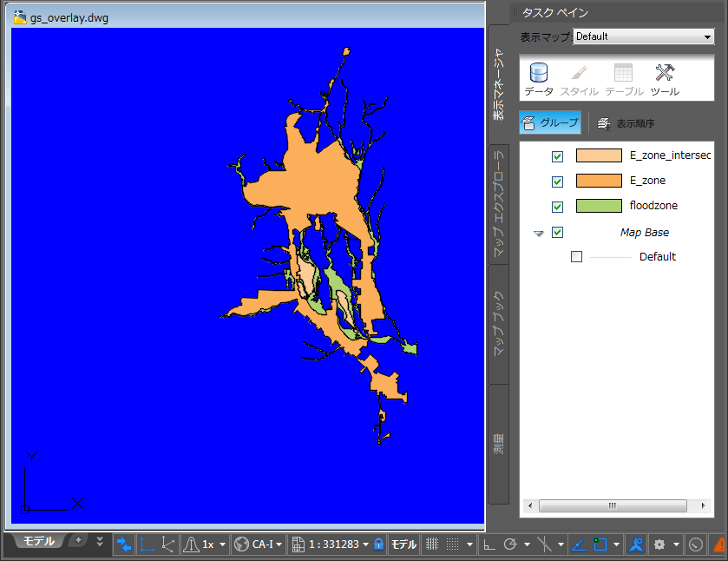This screenshot has height=561, width=728.
Task: Toggle ortho mode icon
Action: point(489,544)
